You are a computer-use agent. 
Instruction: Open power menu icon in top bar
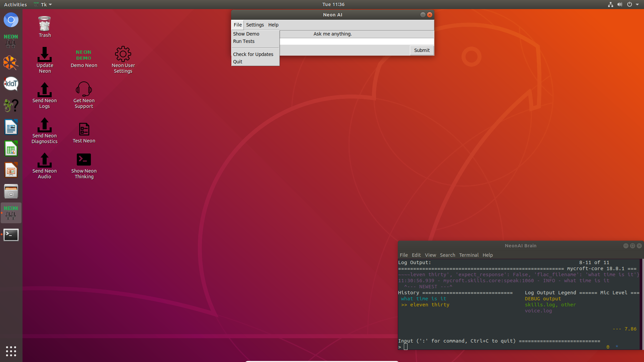[x=630, y=4]
